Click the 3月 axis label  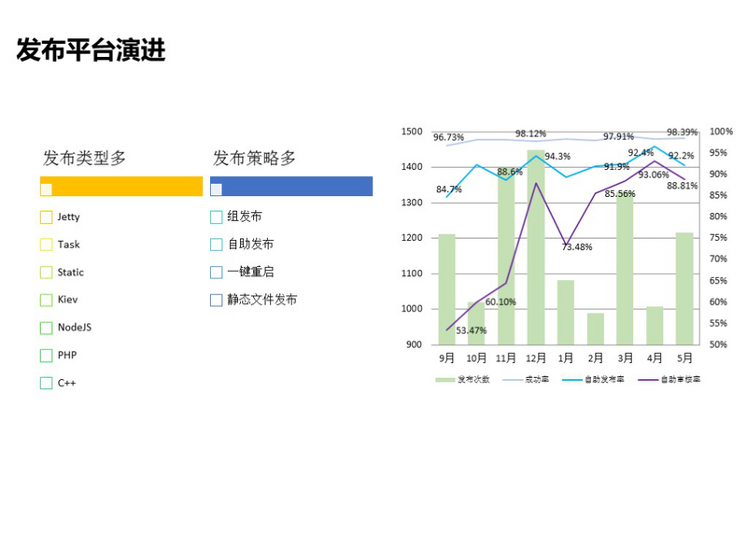(625, 358)
